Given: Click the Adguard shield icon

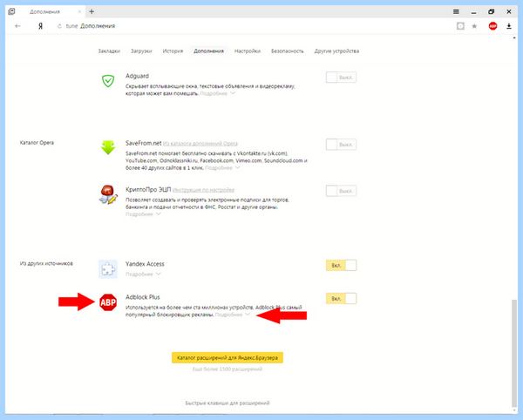Looking at the screenshot, I should [108, 81].
